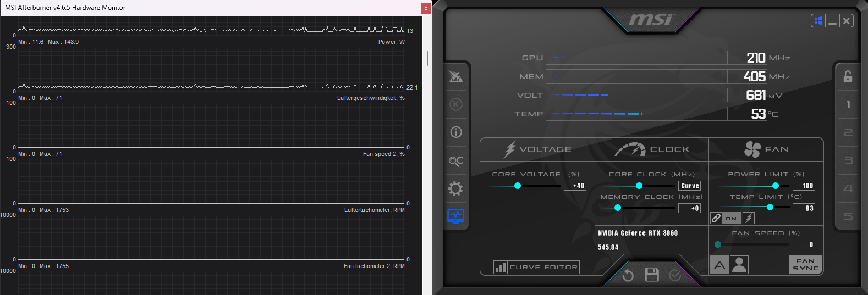Open the voltage/frequency Curve Editor
This screenshot has height=295, width=868.
(x=536, y=267)
